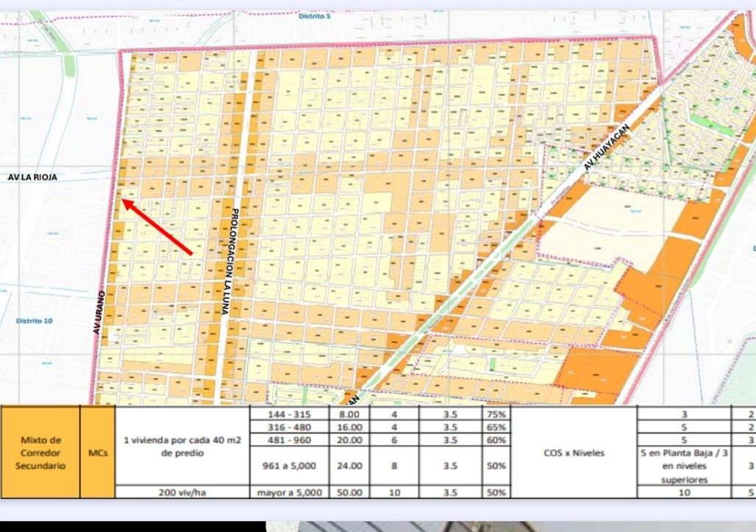The height and width of the screenshot is (532, 756).
Task: Select the COS x Niveles cell
Action: pos(574,453)
